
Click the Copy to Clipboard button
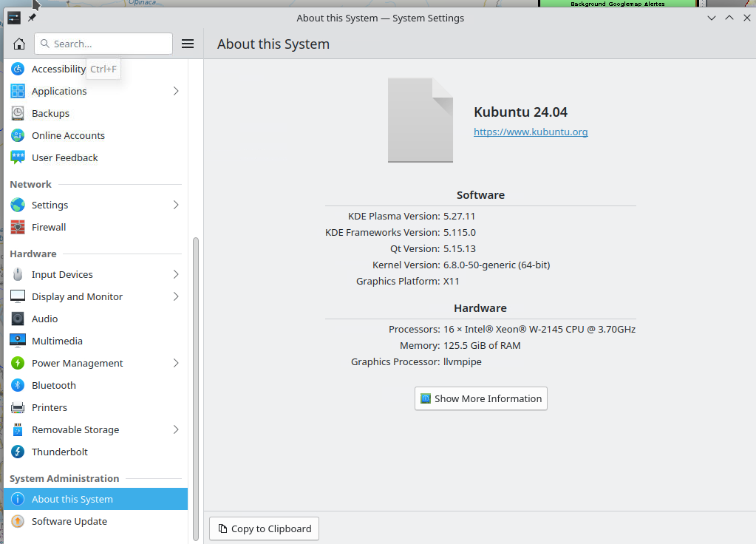[265, 528]
